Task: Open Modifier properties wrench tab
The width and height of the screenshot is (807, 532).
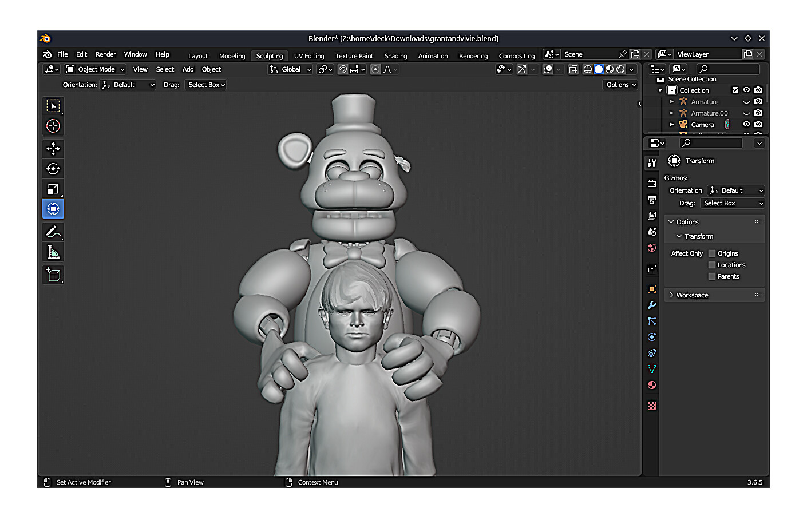Action: pyautogui.click(x=651, y=305)
